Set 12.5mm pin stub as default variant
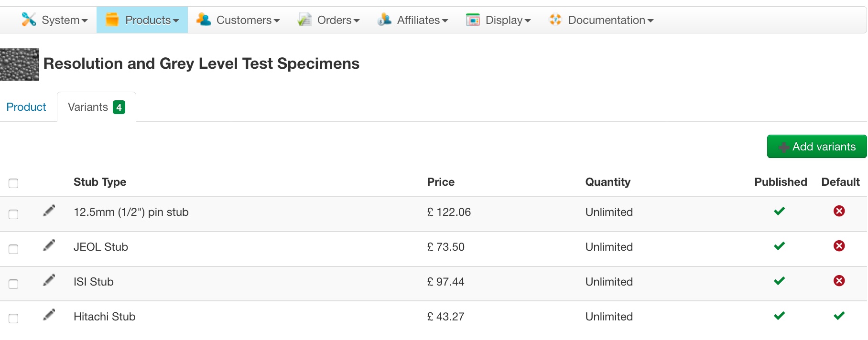868x340 pixels. (839, 211)
